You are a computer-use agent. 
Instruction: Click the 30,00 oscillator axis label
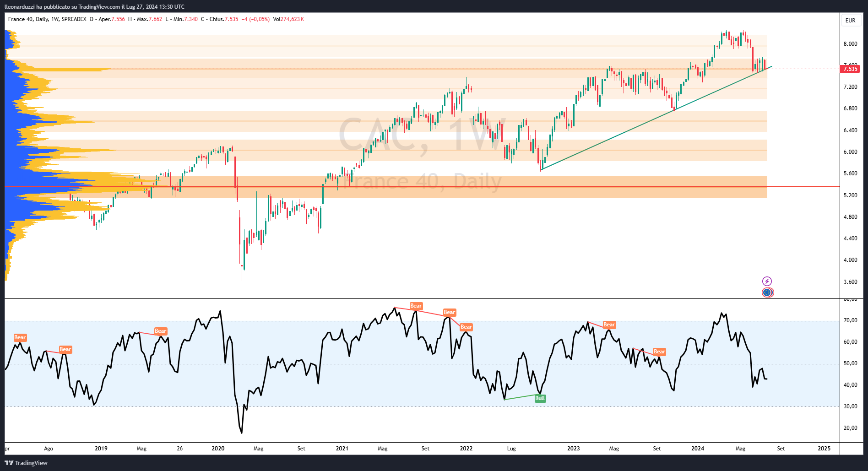850,406
